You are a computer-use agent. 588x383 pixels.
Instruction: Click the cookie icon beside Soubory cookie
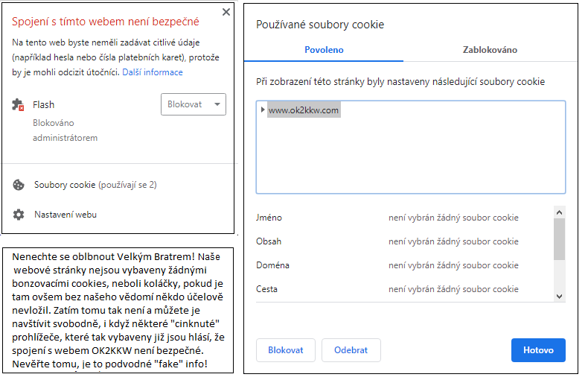pos(19,185)
